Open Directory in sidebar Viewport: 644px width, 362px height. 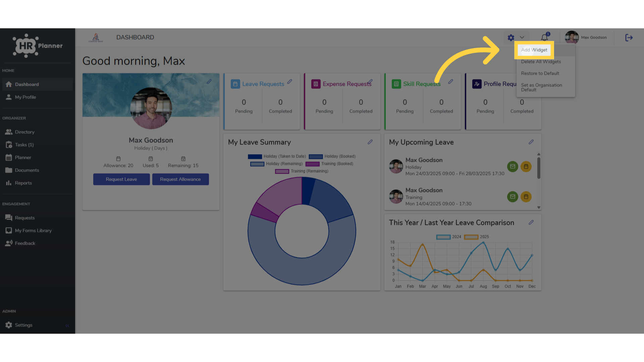[x=38, y=132]
